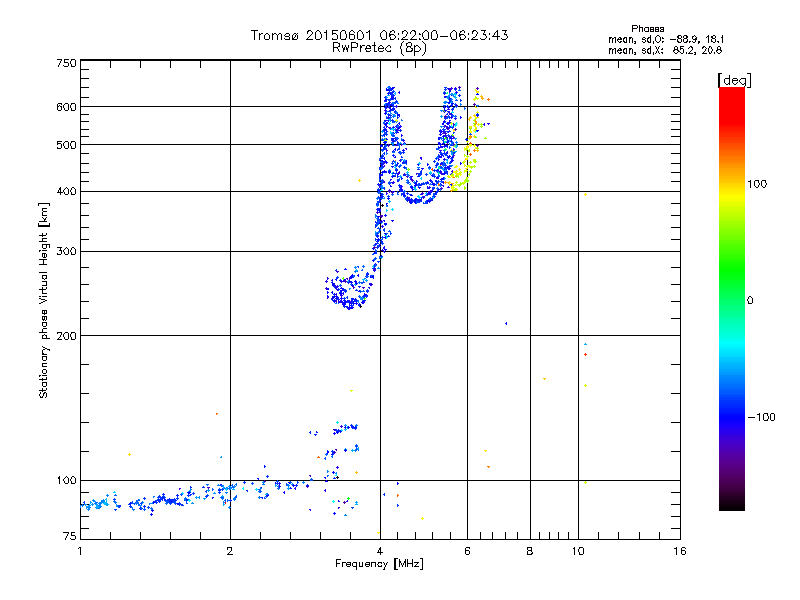Click the 'Phases' header label
This screenshot has width=800, height=600.
[x=647, y=29]
